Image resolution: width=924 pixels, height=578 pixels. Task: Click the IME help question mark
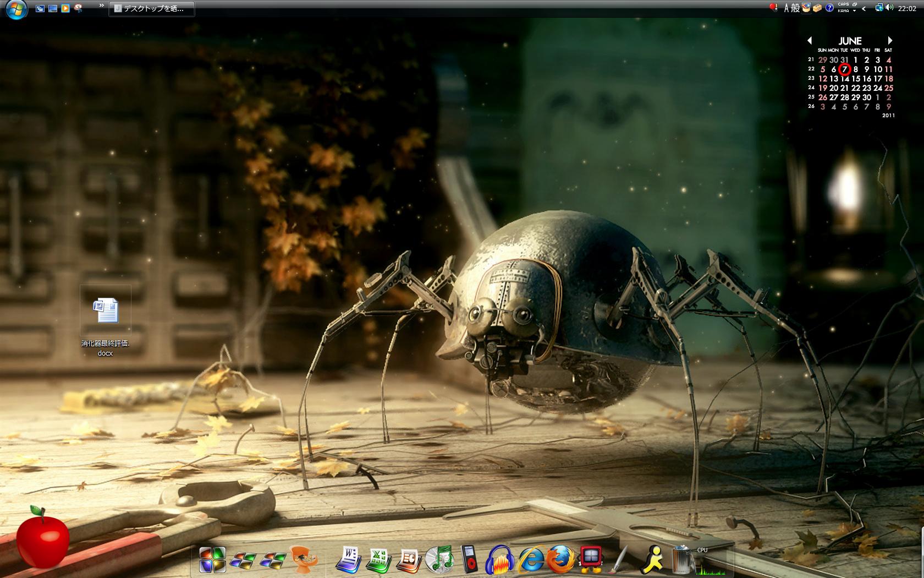(x=829, y=8)
